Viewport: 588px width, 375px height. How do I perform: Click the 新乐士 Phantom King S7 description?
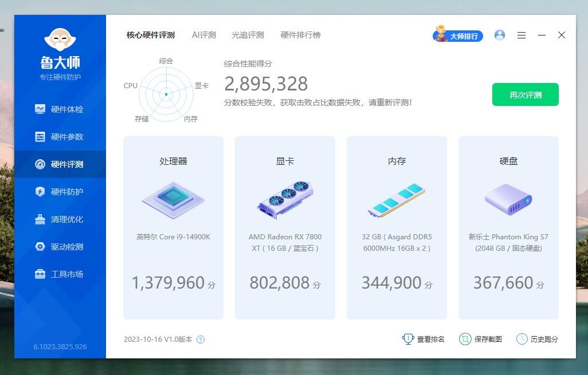[508, 242]
